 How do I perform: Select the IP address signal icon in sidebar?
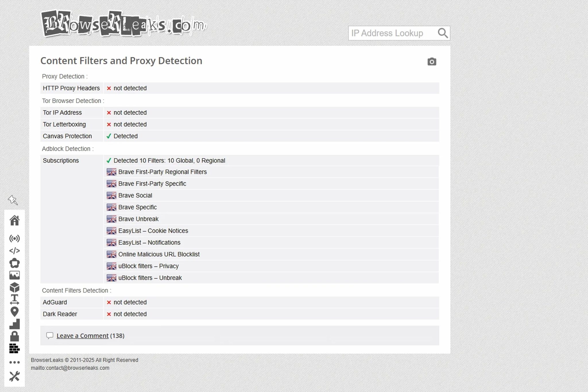click(x=15, y=238)
